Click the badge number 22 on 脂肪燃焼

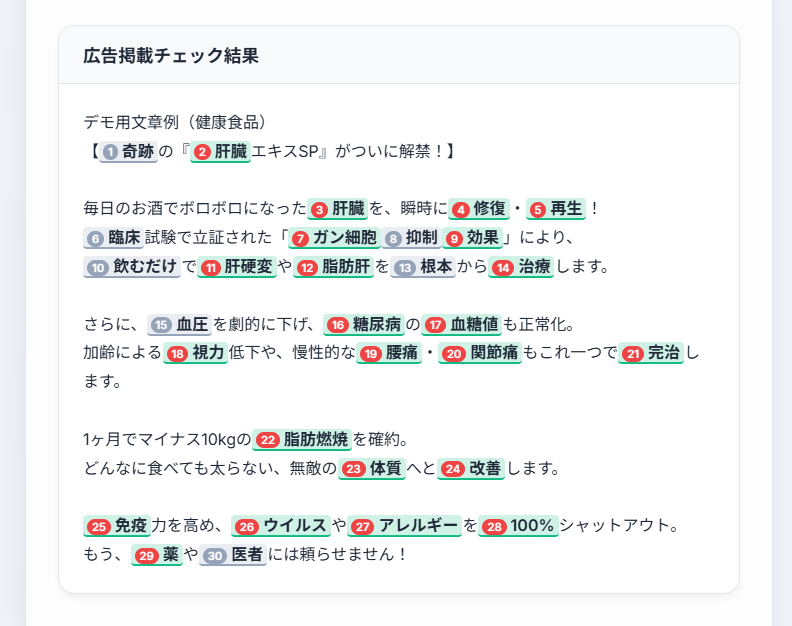point(267,440)
